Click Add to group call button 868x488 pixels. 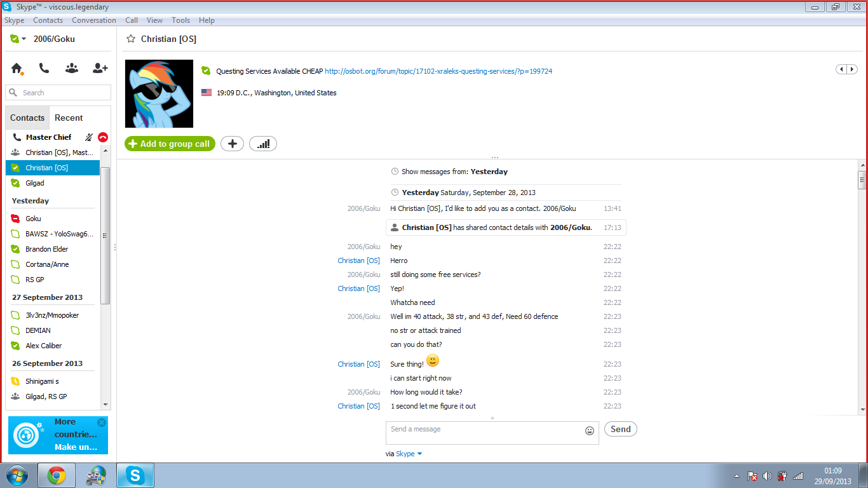coord(170,144)
